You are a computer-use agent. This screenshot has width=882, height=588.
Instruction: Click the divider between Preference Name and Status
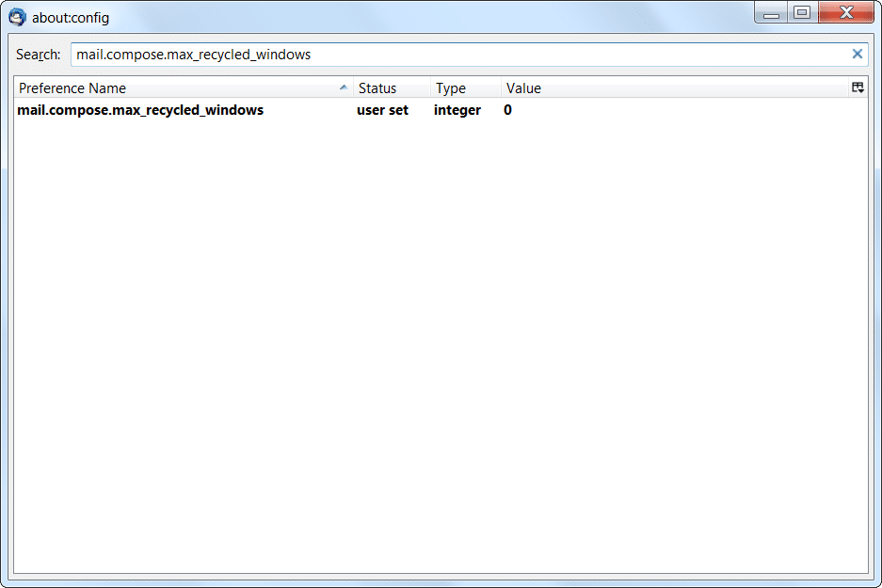[353, 88]
